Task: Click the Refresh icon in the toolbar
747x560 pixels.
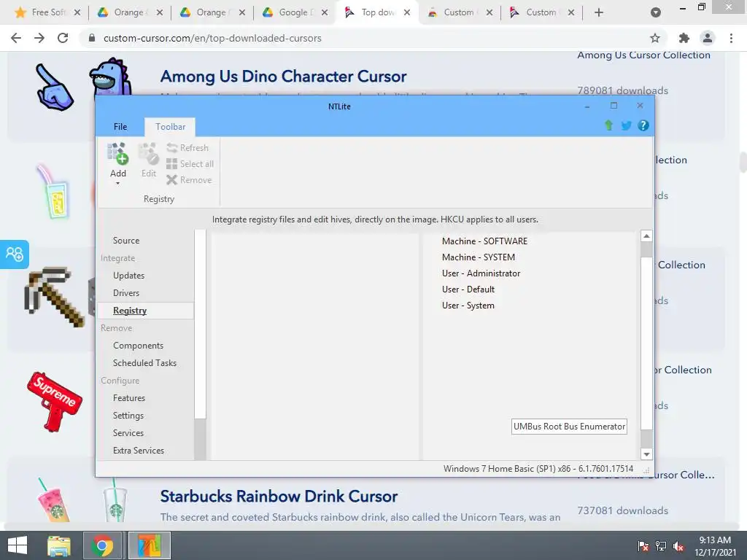Action: point(172,148)
